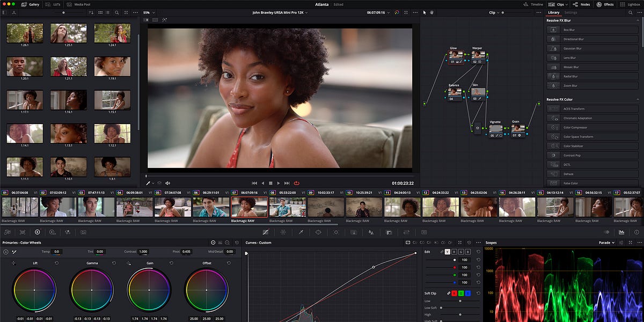The height and width of the screenshot is (322, 644).
Task: Reset the Gamma color wheel
Action: pos(114,263)
